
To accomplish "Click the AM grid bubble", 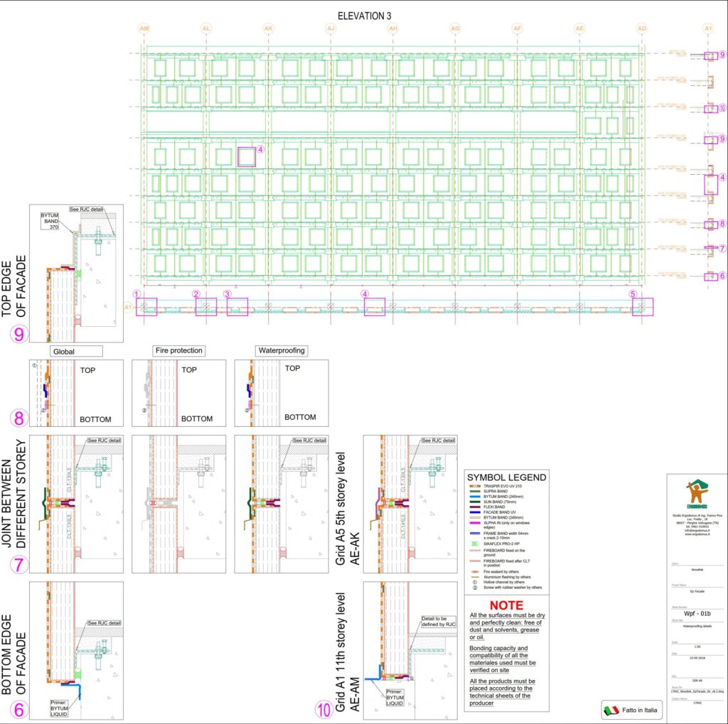I will [x=144, y=28].
